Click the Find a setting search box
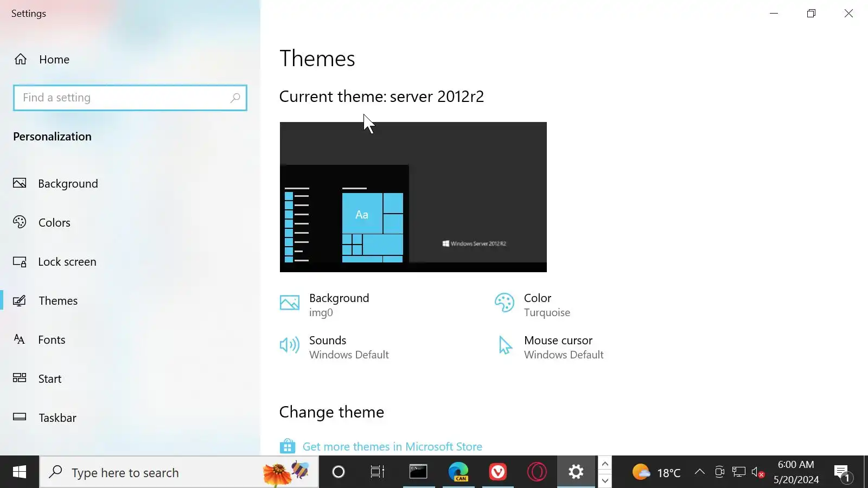 (130, 98)
